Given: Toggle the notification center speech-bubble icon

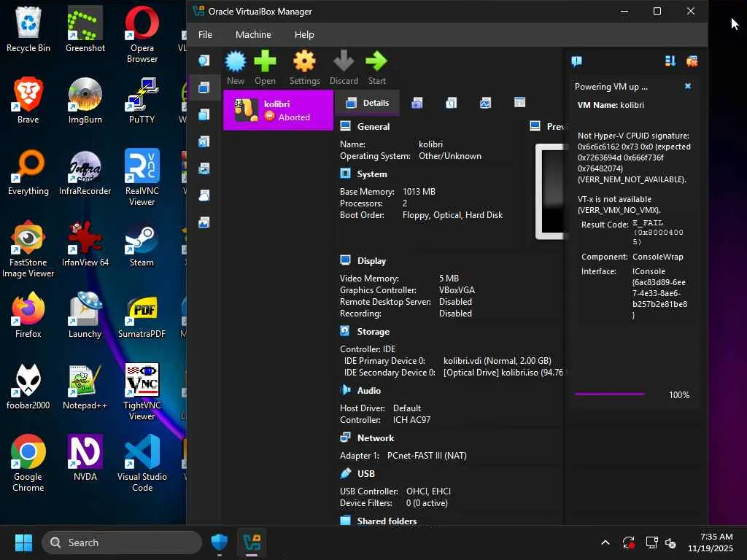Looking at the screenshot, I should pyautogui.click(x=576, y=61).
